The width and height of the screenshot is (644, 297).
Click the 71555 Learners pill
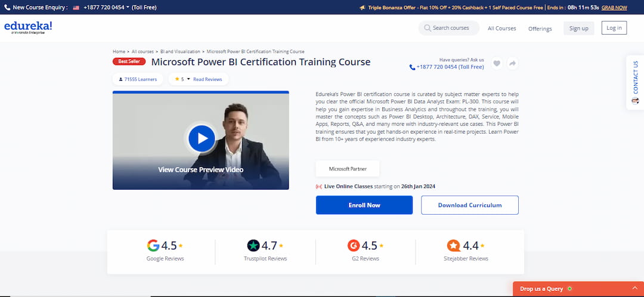137,79
